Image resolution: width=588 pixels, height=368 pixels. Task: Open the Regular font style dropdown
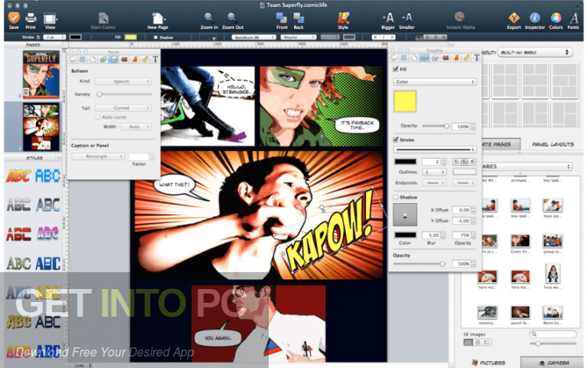pyautogui.click(x=299, y=37)
